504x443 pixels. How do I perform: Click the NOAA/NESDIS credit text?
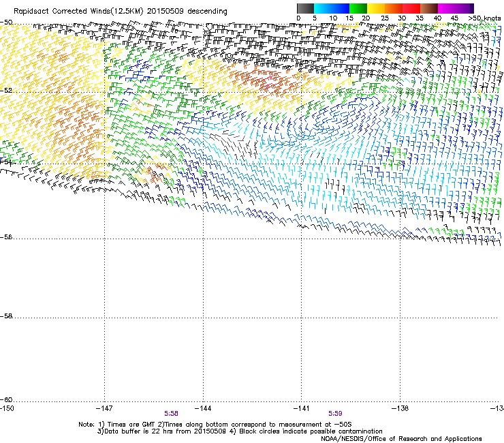point(401,439)
